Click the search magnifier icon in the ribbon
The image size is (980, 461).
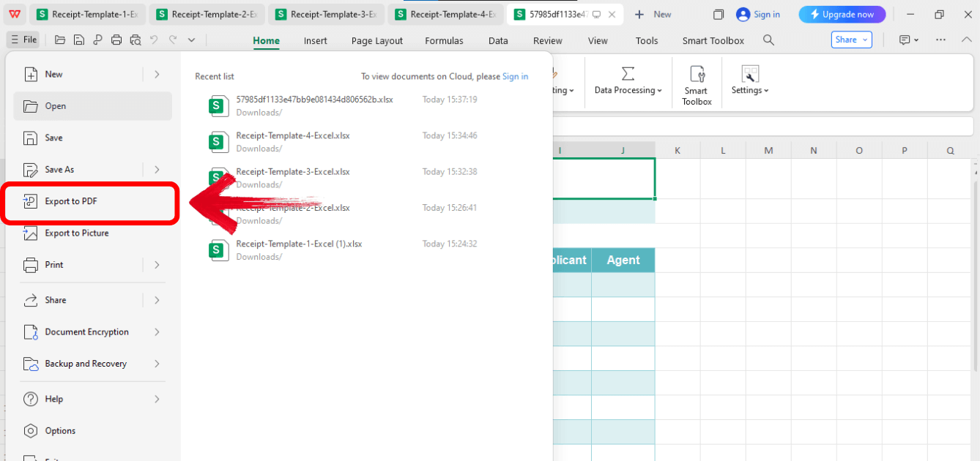click(x=768, y=40)
